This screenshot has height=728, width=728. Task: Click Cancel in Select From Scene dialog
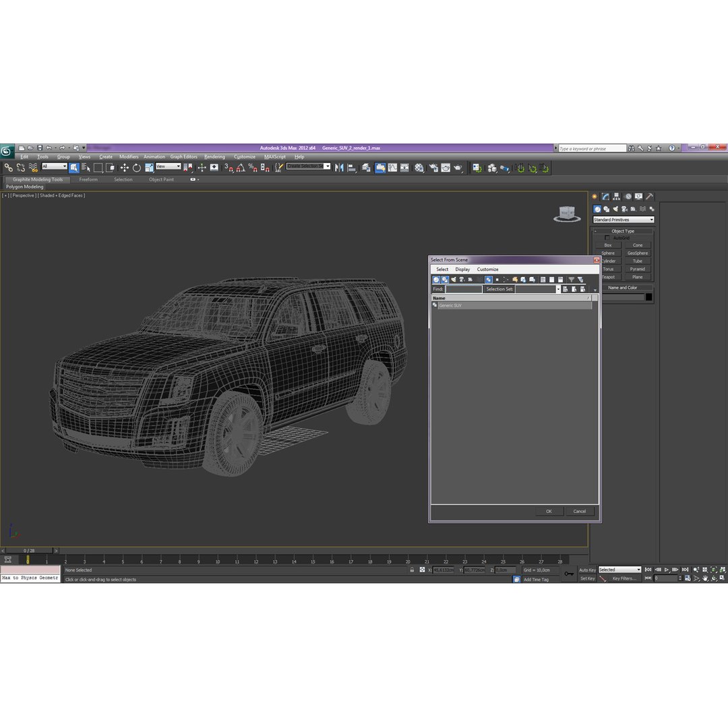tap(580, 511)
